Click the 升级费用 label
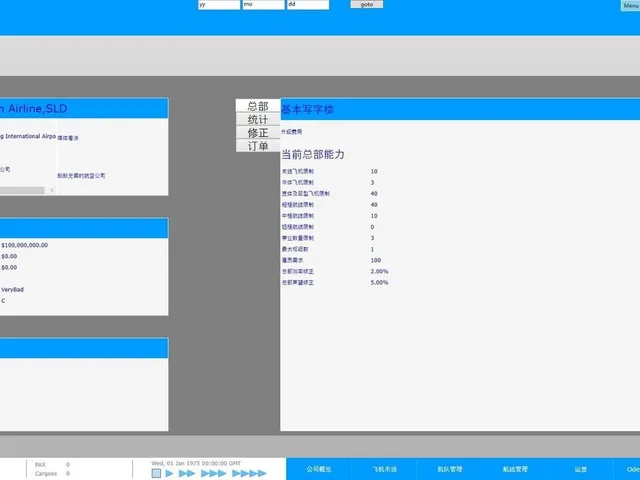The image size is (640, 480). [291, 132]
